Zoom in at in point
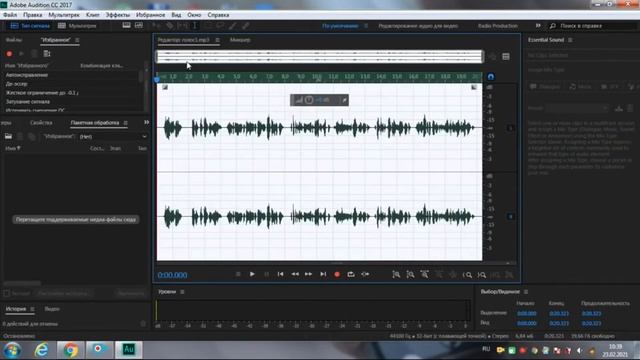The height and width of the screenshot is (360, 640). point(467,275)
